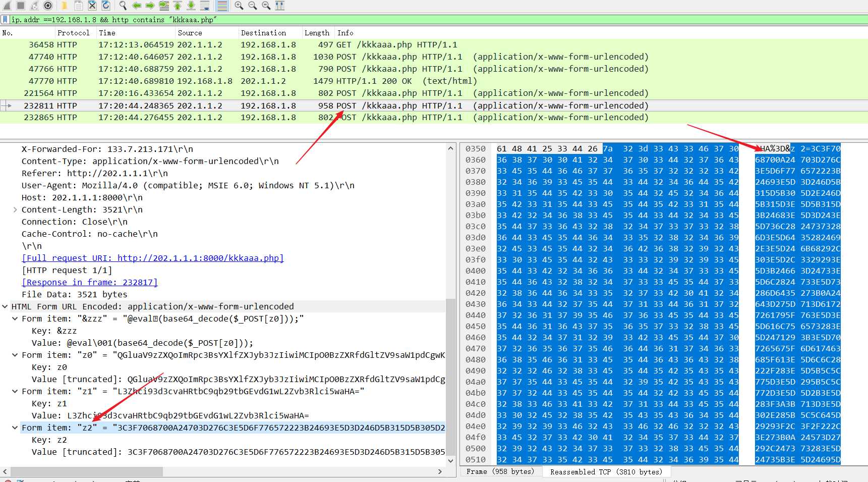Viewport: 868px width, 482px height.
Task: Jump to the last packet
Action: (191, 6)
